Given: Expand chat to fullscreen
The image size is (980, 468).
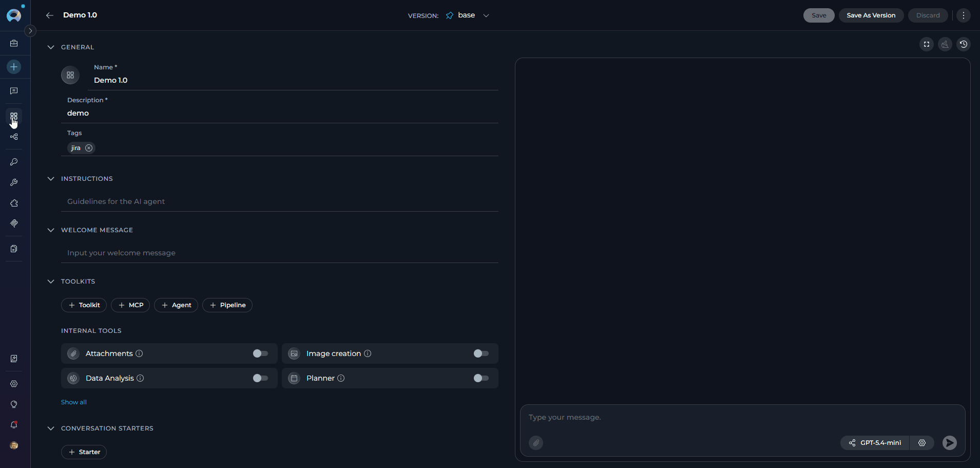Looking at the screenshot, I should tap(927, 44).
